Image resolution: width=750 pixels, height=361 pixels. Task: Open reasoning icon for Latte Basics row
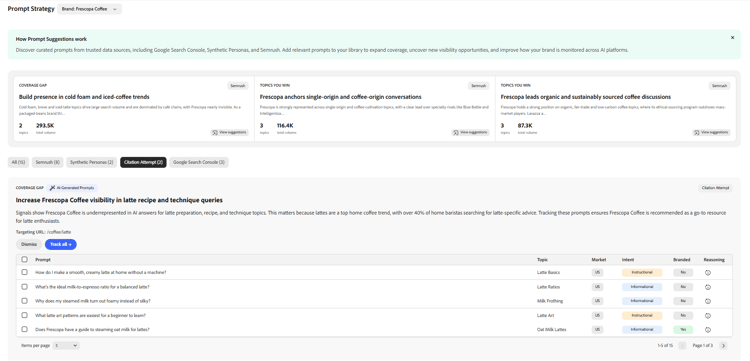pos(708,273)
